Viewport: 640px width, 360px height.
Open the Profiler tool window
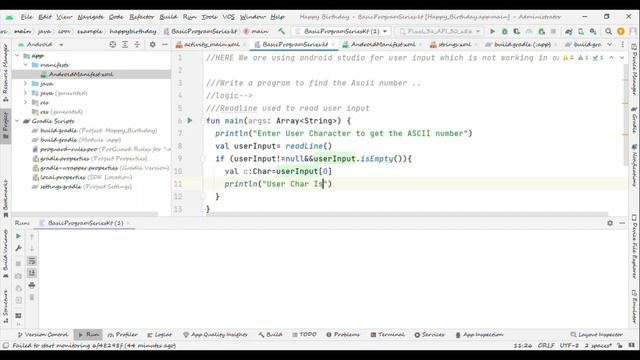[x=122, y=335]
